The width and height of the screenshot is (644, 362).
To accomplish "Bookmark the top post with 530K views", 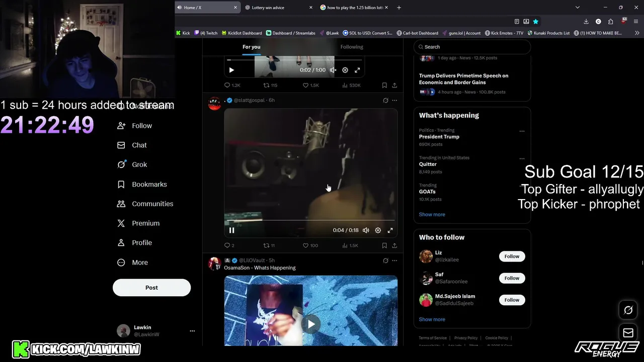I will coord(384,85).
